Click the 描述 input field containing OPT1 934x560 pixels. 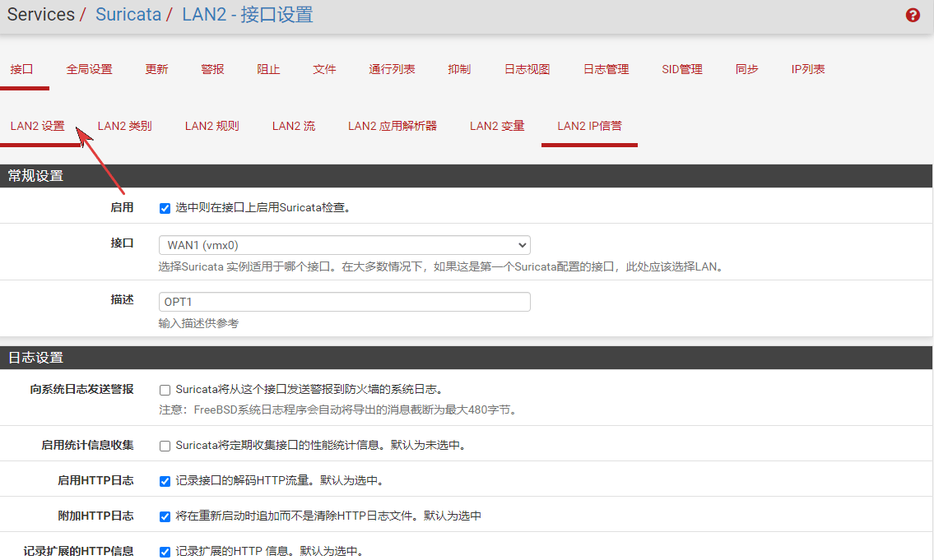[x=344, y=302]
